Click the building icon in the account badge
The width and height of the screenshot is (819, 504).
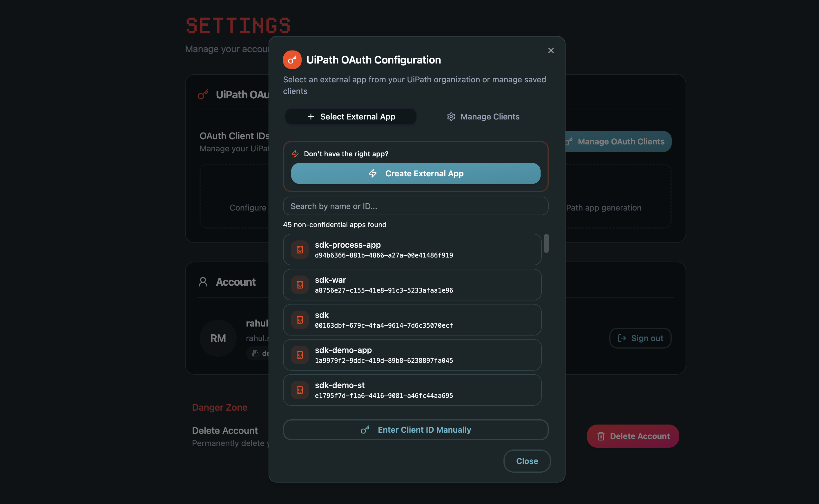255,353
